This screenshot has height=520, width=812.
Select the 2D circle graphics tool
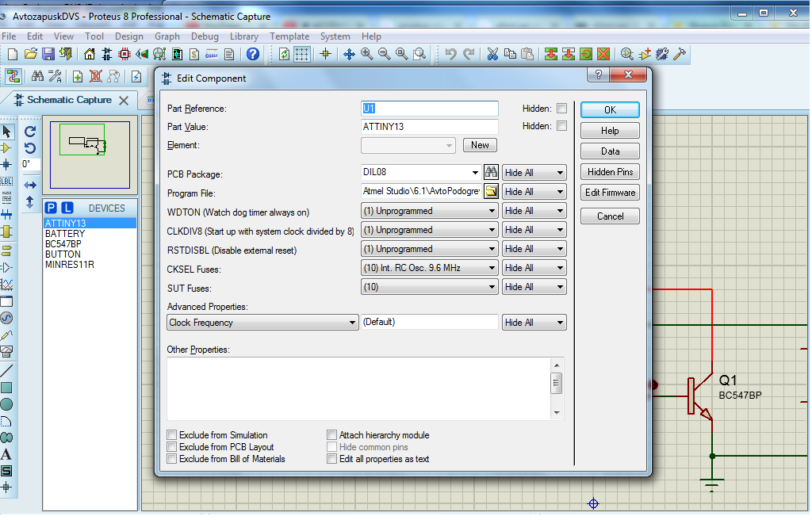[x=6, y=404]
